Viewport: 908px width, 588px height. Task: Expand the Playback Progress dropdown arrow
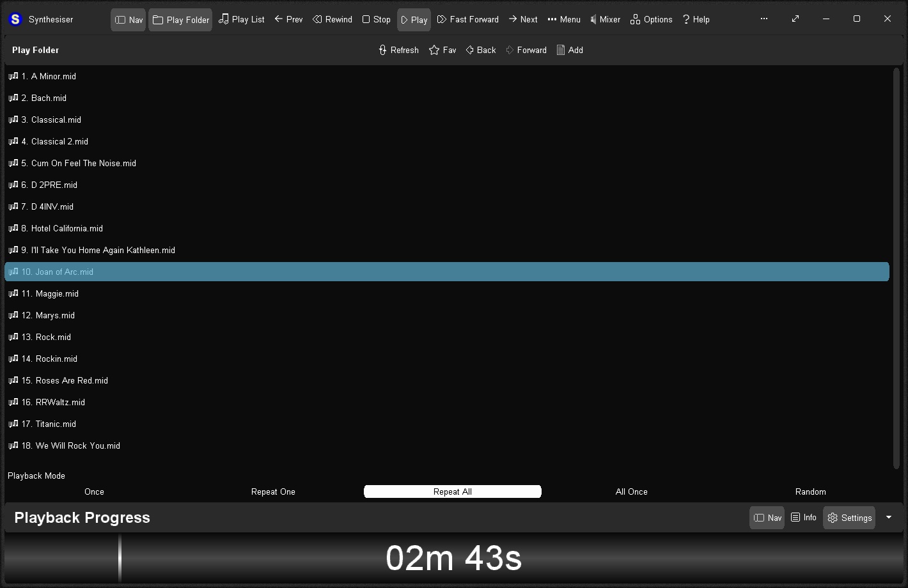[x=888, y=518]
